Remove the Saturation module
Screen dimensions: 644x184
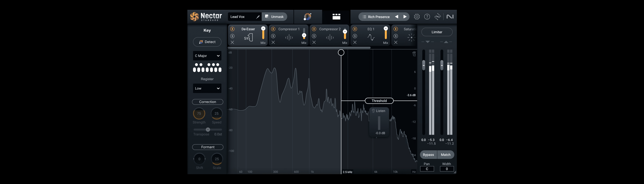(396, 43)
